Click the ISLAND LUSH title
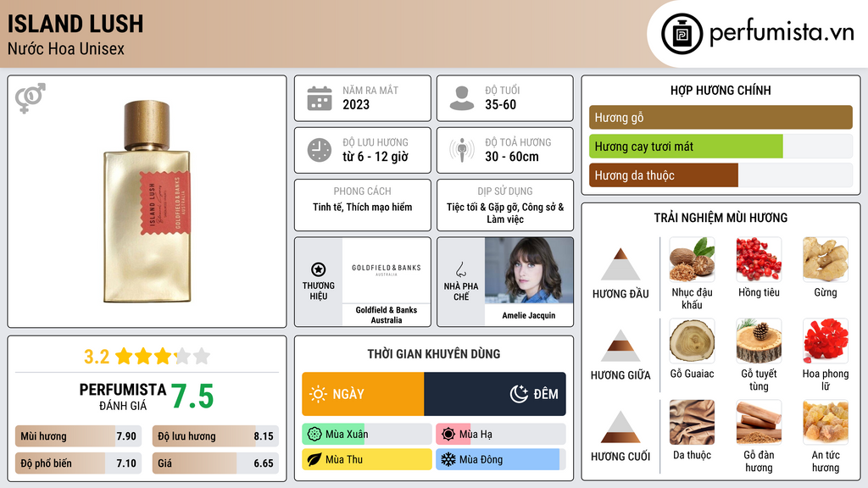 pyautogui.click(x=75, y=24)
